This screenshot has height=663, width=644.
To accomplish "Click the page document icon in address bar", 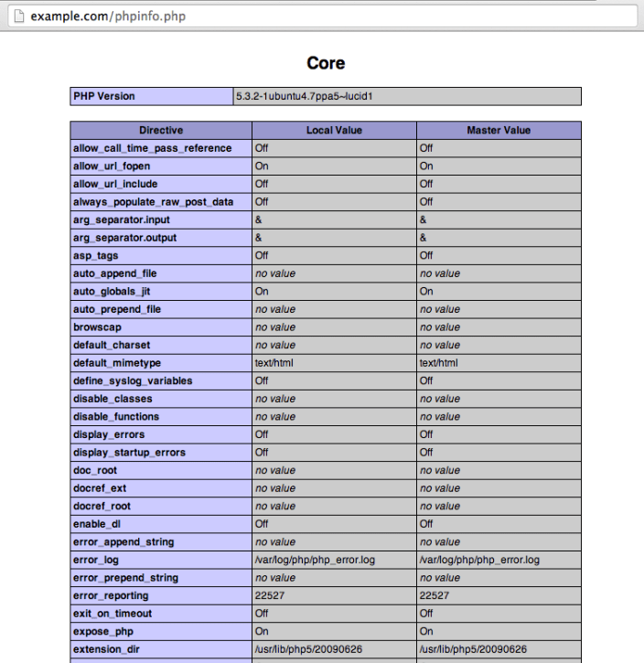I will 19,16.
